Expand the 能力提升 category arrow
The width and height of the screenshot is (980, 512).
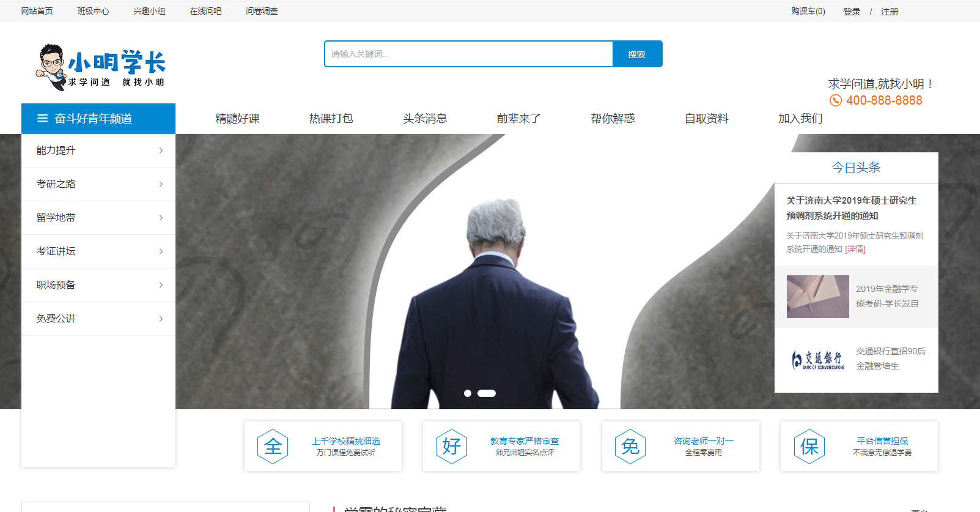coord(161,150)
